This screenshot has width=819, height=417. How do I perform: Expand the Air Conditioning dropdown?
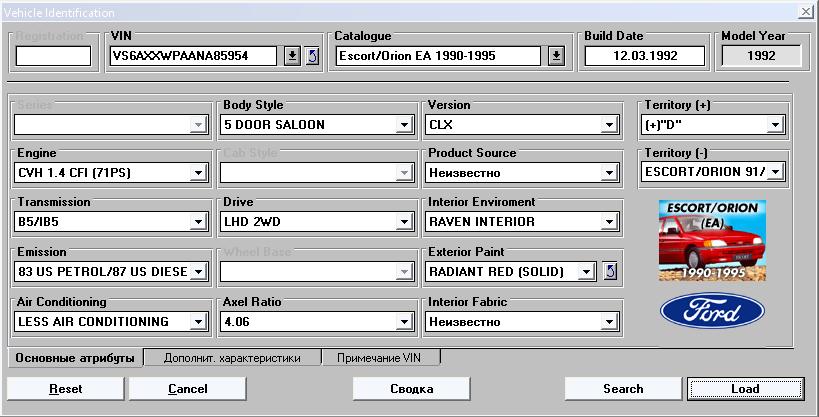(x=199, y=322)
